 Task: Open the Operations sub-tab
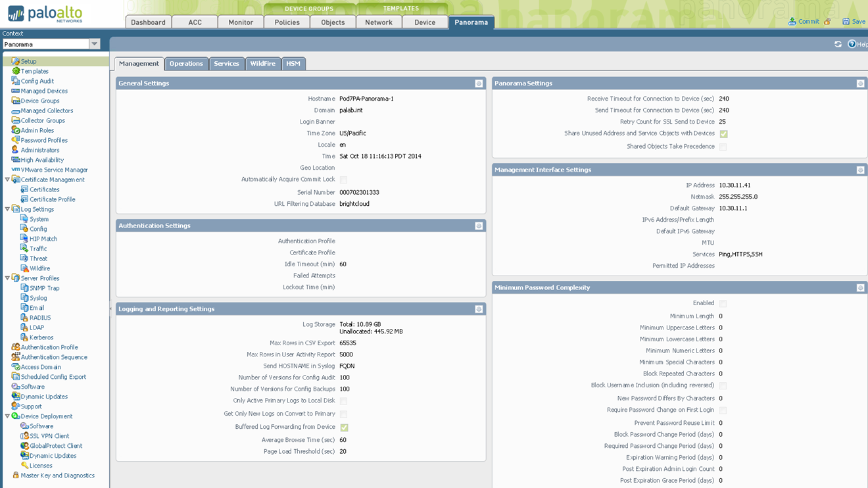point(186,63)
